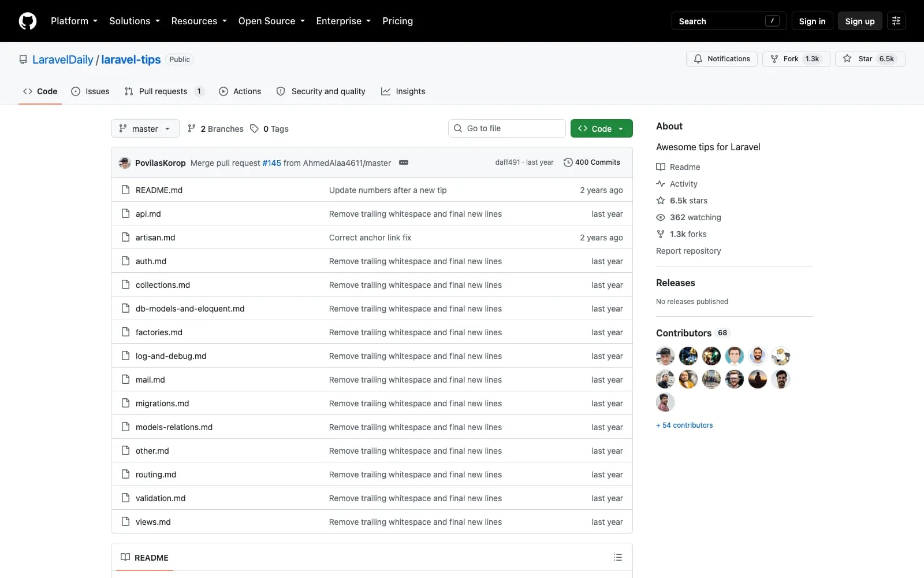Open the Security and quality tab
Screen dimensions: 924x578
tap(321, 91)
